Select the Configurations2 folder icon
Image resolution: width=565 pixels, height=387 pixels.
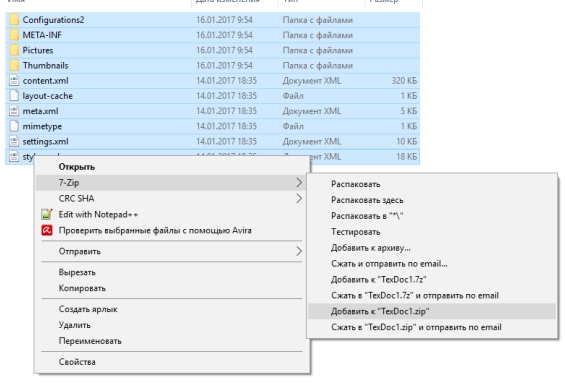14,20
